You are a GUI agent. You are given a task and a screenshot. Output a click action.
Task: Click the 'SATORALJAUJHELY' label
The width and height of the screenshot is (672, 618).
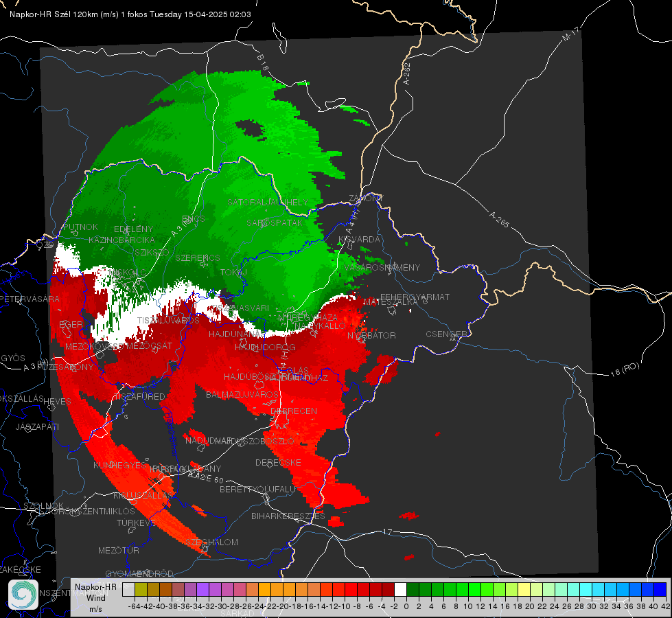268,203
